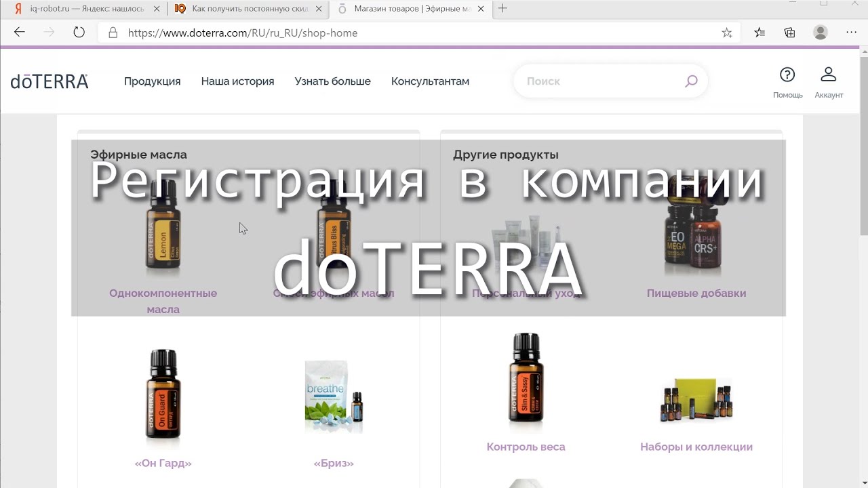Click the search magnifier icon
The height and width of the screenshot is (488, 868).
691,81
